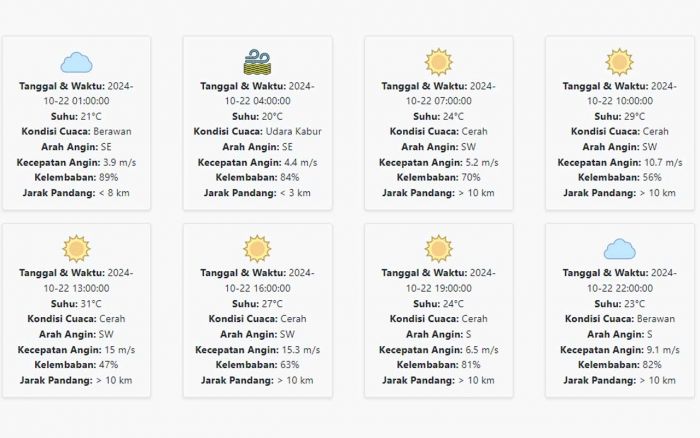The image size is (700, 438).
Task: Click 'Kelembaban: 81%' humidity value
Action: pyautogui.click(x=439, y=365)
